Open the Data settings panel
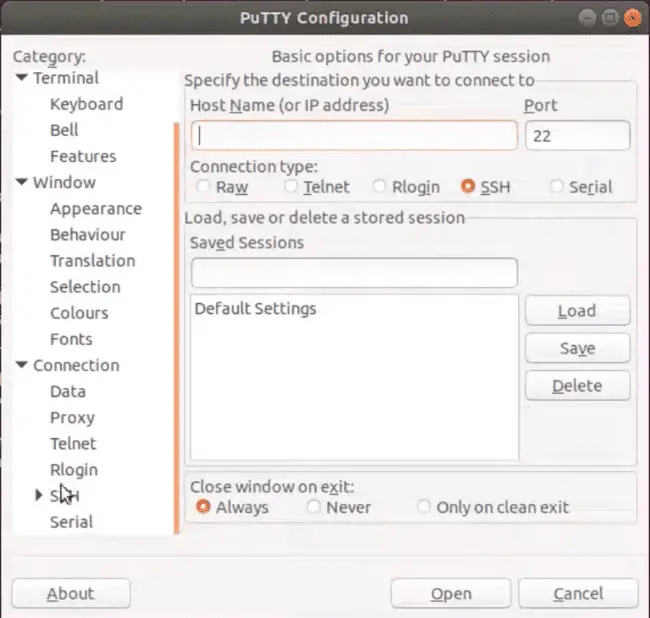The width and height of the screenshot is (650, 618). click(68, 391)
